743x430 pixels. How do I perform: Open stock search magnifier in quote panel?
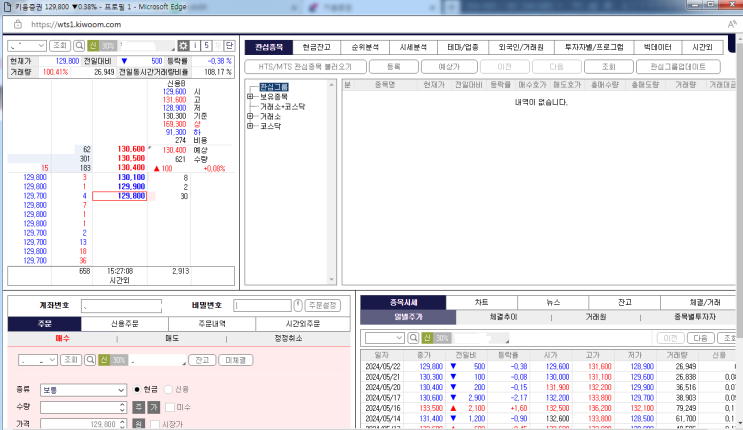[79, 46]
